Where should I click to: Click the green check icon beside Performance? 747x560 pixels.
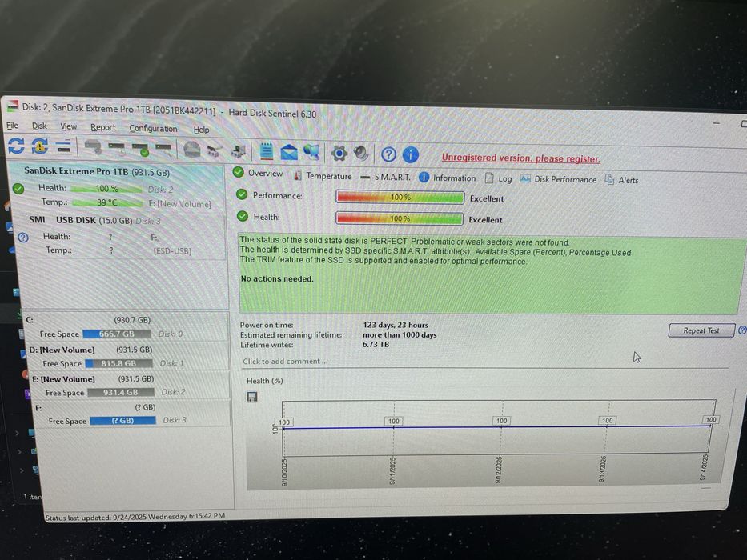click(x=242, y=194)
